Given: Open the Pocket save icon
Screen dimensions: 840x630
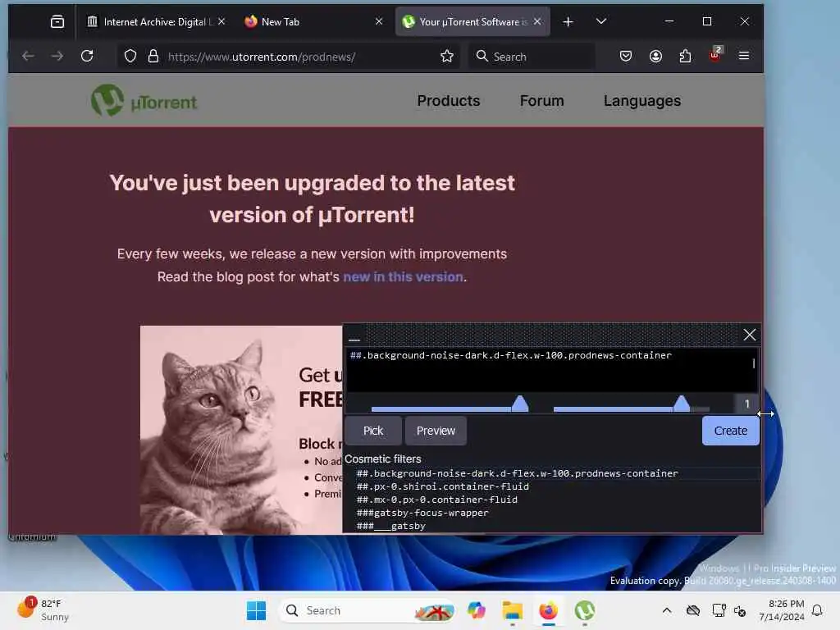Looking at the screenshot, I should [625, 56].
